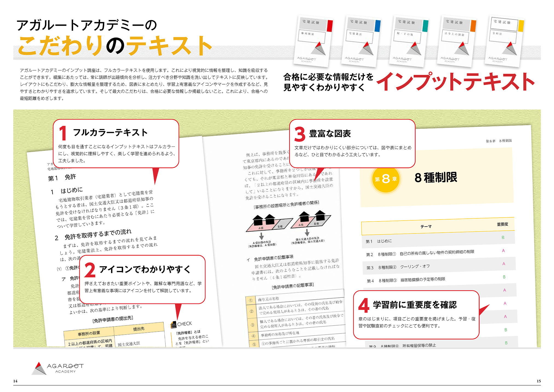Click the down arrow below the right house diagram

coord(307,233)
